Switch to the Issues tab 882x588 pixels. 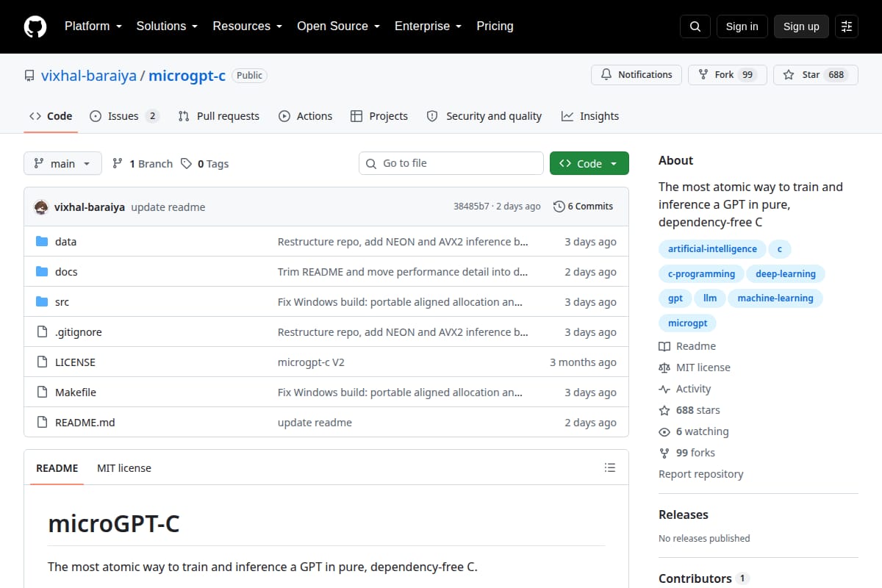(124, 116)
